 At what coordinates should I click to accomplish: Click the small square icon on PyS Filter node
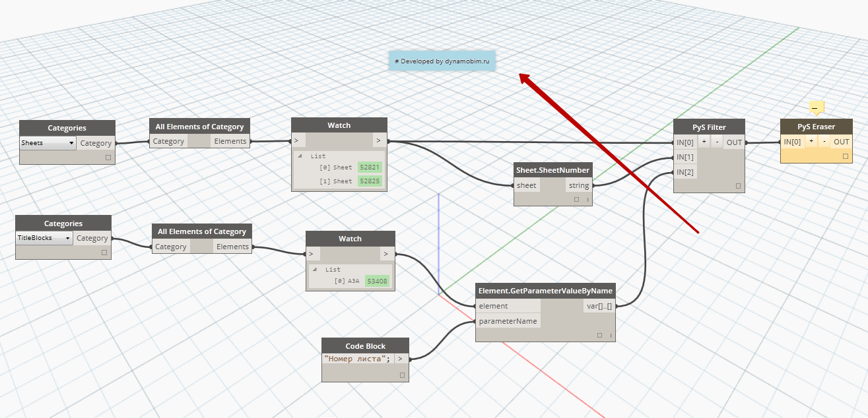click(x=739, y=186)
